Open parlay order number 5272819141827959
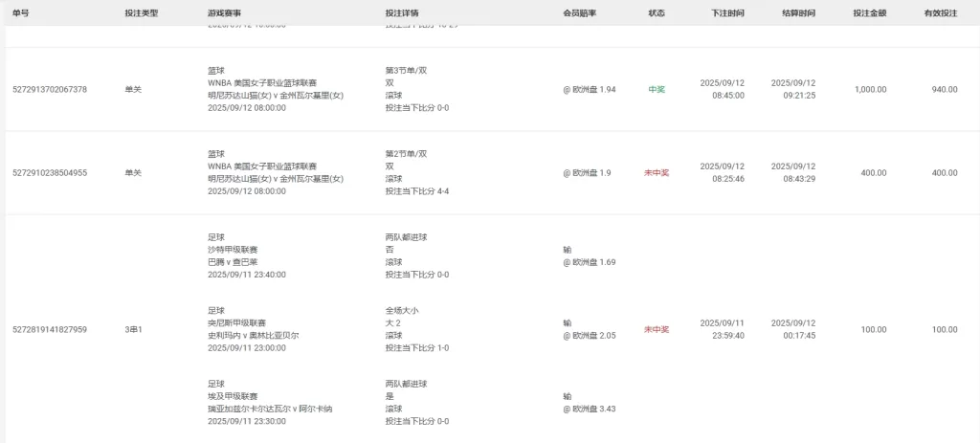Viewport: 980px width, 443px height. coord(49,330)
